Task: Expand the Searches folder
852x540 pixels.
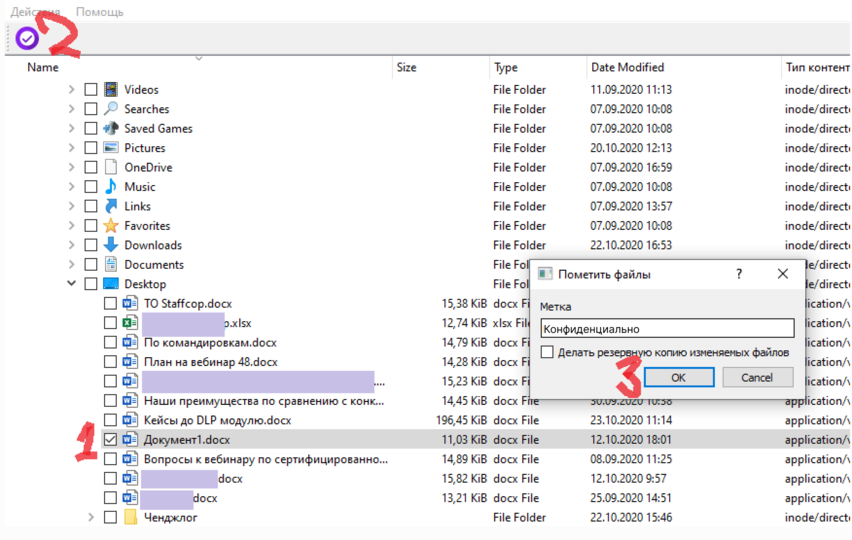Action: pos(71,109)
